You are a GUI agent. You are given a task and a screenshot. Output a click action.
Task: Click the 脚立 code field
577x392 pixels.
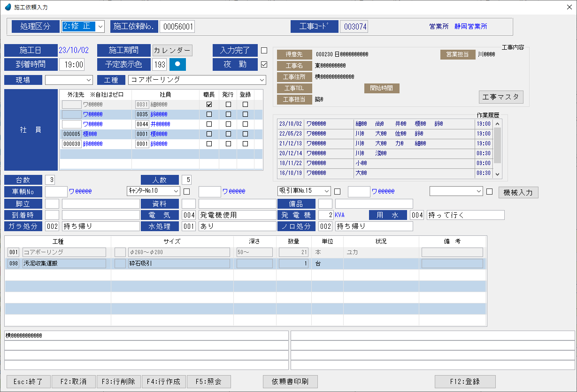pos(52,204)
